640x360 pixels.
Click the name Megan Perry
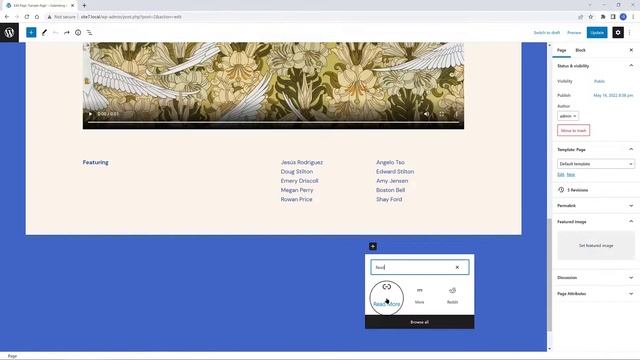tap(297, 190)
